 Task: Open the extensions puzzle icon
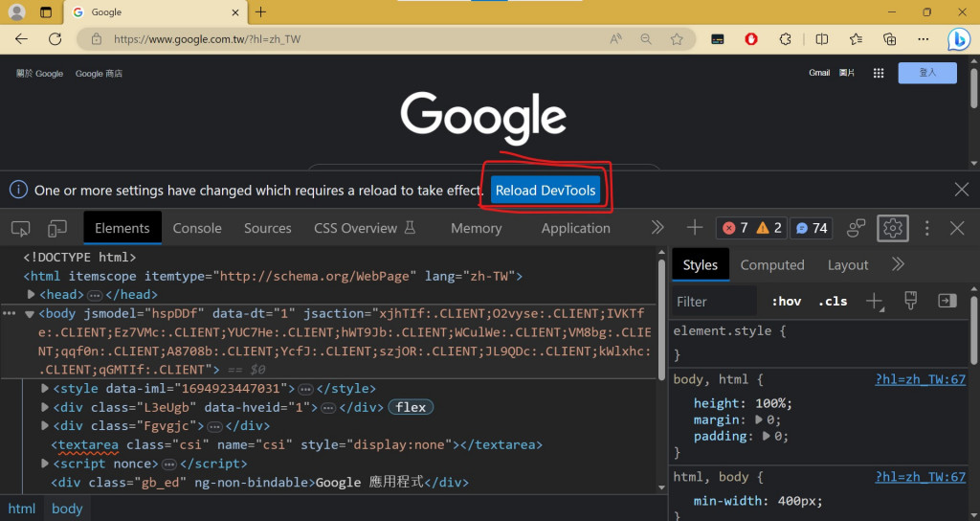click(785, 38)
